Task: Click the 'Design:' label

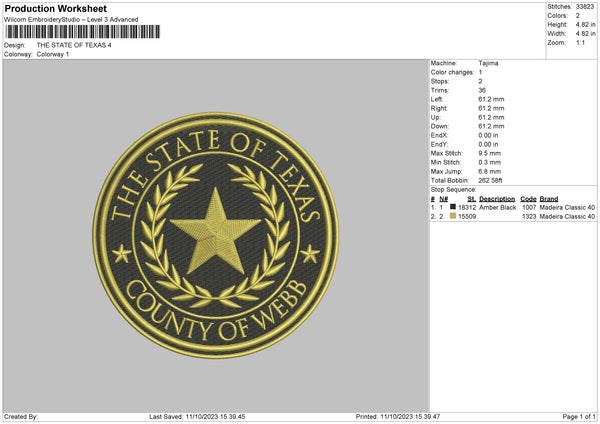Action: pos(15,45)
